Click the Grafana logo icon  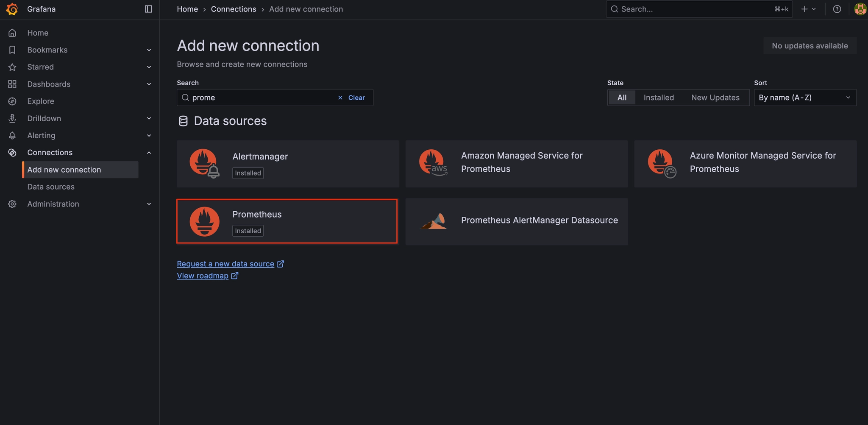[x=12, y=9]
